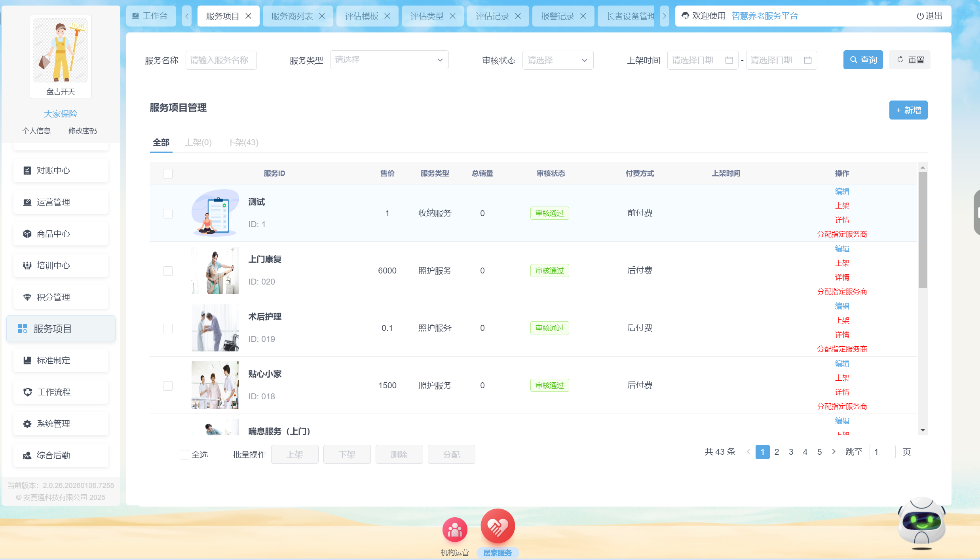This screenshot has width=980, height=560.
Task: Click the 系统管理 gear icon
Action: (27, 424)
